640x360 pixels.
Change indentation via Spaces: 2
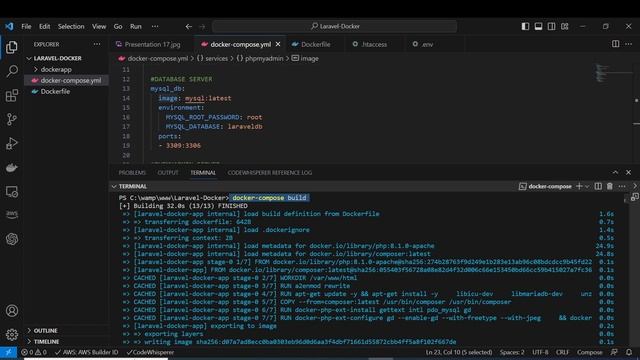tap(512, 352)
